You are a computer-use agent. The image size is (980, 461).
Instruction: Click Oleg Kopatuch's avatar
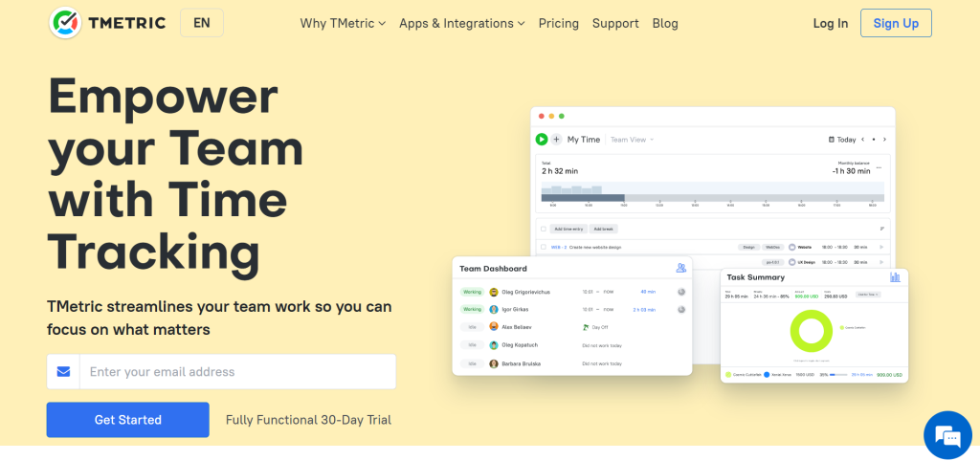[x=494, y=345]
